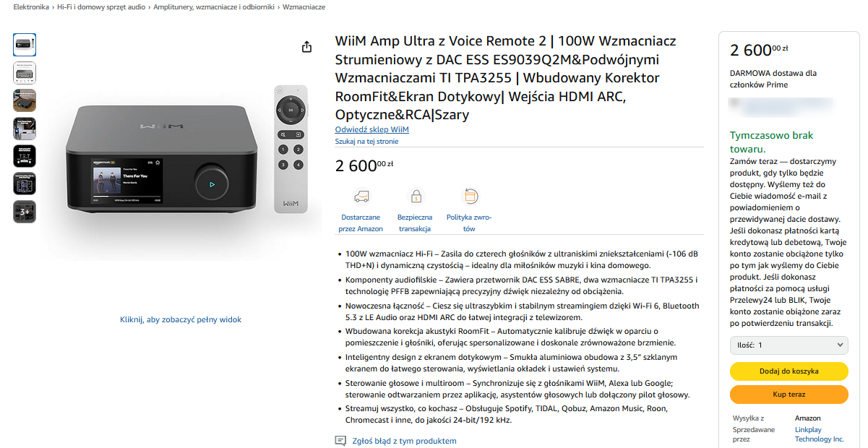Click the padlock Bezpieczna transakcja icon
The image size is (868, 448).
tap(416, 196)
